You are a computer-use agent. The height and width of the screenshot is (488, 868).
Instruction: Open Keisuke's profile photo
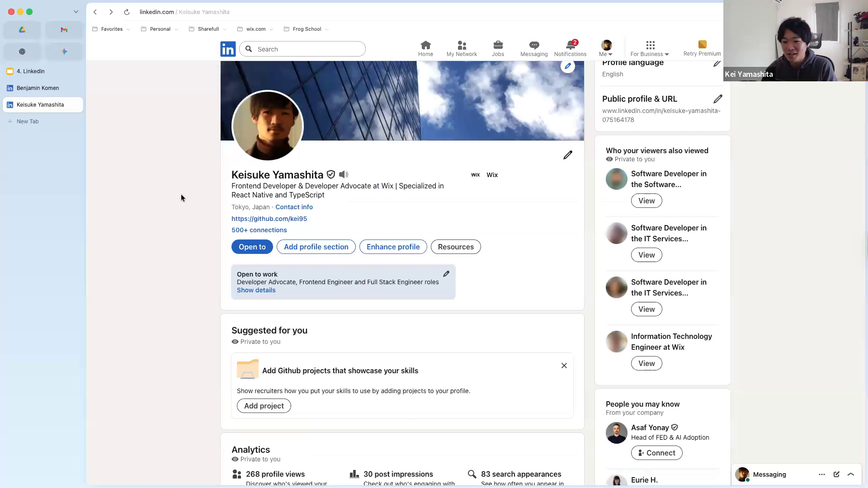click(x=267, y=126)
